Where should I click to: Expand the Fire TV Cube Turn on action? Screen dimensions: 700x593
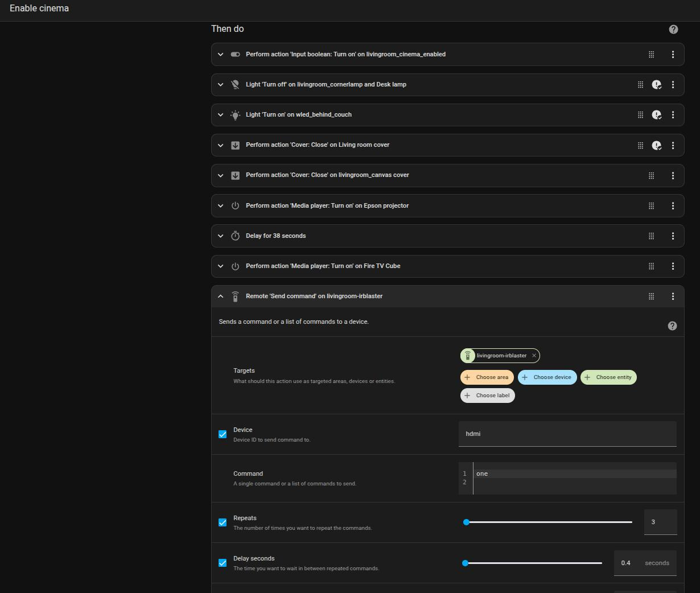(220, 266)
